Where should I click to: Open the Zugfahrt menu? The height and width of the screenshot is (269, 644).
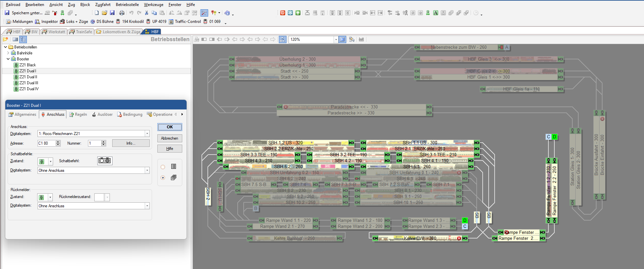tap(103, 5)
